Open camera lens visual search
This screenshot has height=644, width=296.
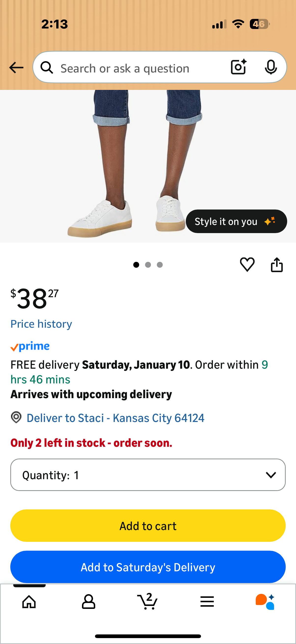click(239, 67)
